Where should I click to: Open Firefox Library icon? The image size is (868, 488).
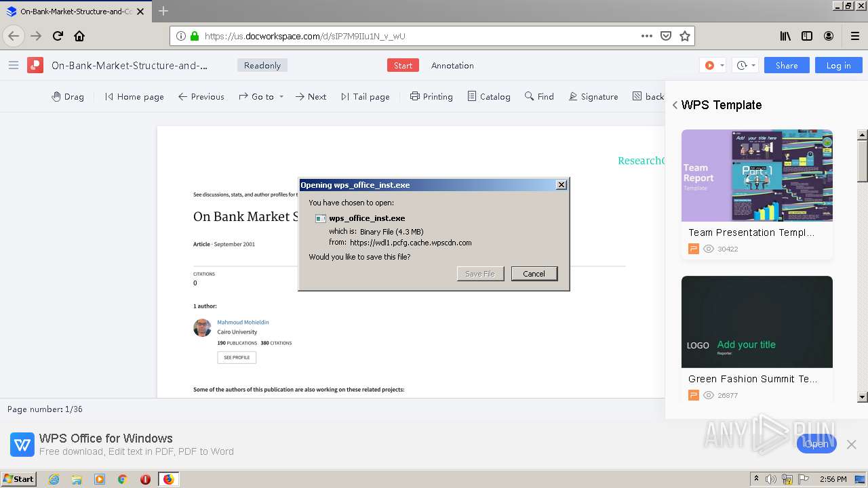pyautogui.click(x=785, y=36)
